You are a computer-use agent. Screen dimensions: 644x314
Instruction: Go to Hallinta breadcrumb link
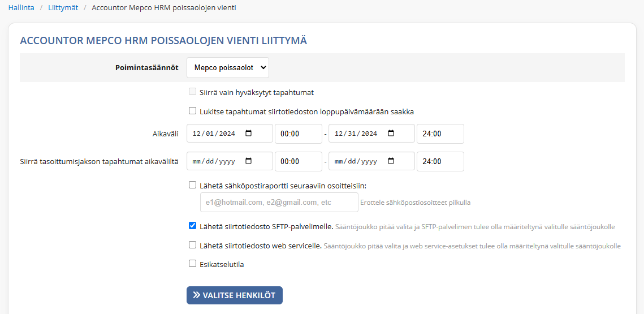(x=21, y=7)
